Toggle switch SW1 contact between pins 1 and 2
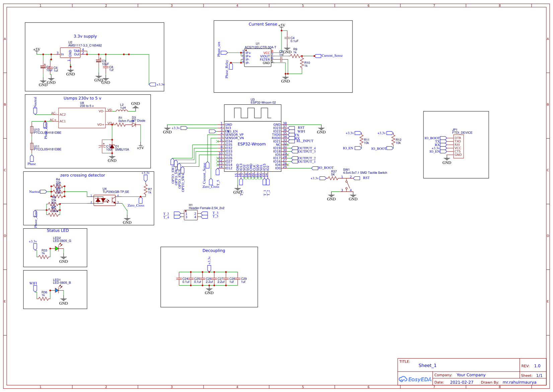The image size is (553, 392). pyautogui.click(x=347, y=179)
